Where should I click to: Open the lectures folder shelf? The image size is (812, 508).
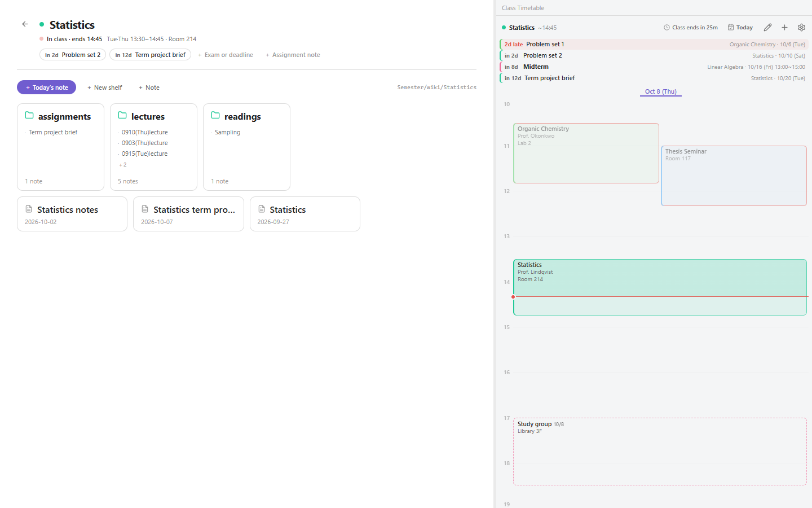coord(153,147)
